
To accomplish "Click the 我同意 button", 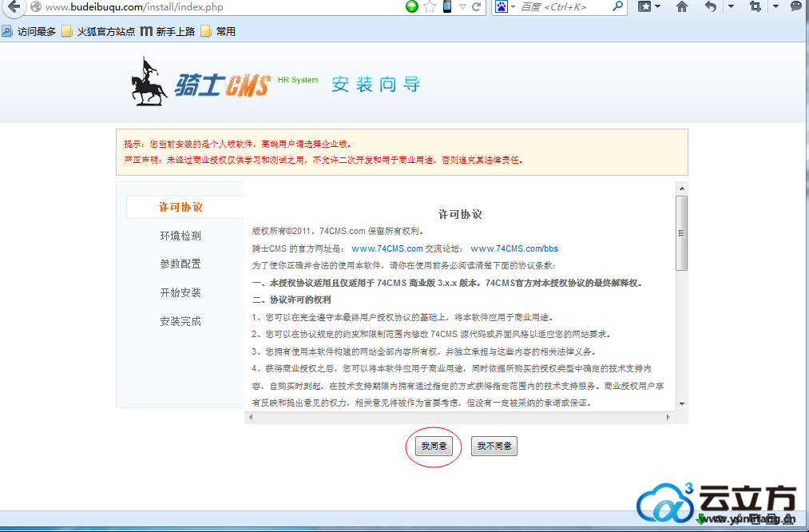I will [x=434, y=446].
